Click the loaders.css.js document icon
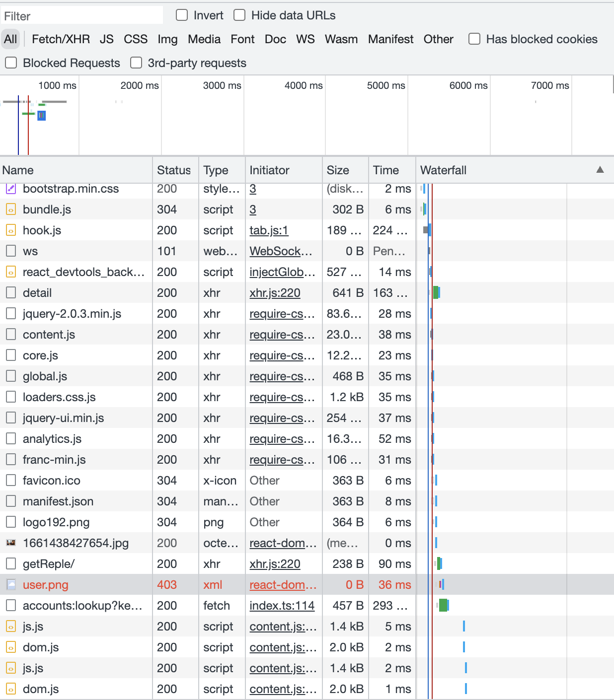 click(11, 397)
